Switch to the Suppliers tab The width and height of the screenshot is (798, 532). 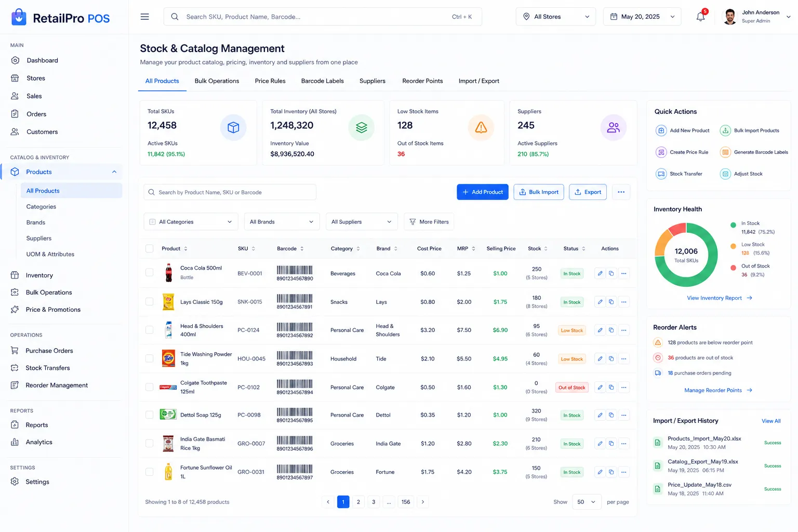pyautogui.click(x=373, y=81)
